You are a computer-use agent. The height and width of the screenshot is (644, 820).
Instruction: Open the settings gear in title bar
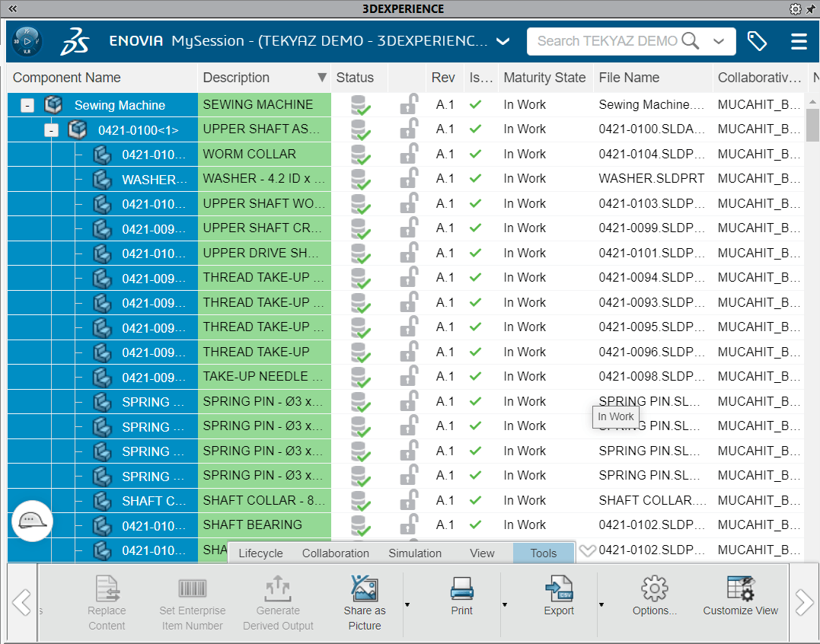tap(796, 9)
